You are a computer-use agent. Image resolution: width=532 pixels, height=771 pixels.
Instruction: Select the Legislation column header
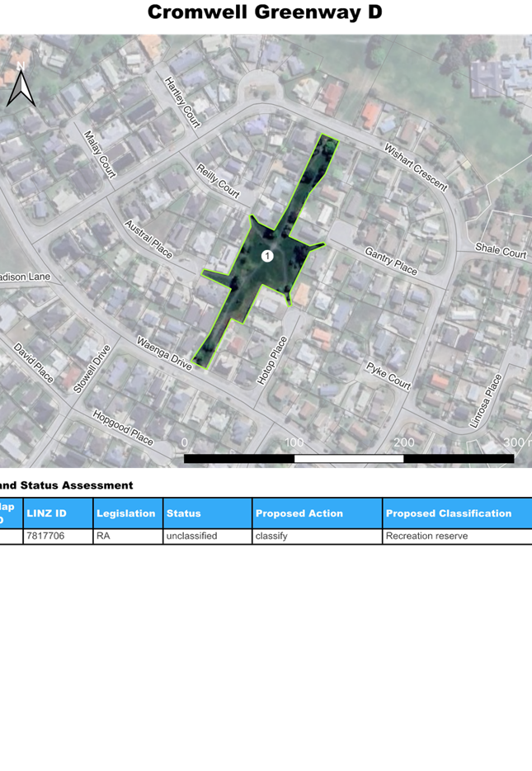tap(127, 513)
